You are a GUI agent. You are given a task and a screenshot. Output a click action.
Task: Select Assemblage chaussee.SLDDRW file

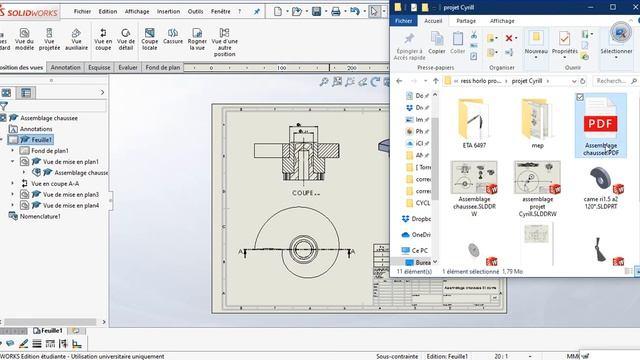[474, 188]
